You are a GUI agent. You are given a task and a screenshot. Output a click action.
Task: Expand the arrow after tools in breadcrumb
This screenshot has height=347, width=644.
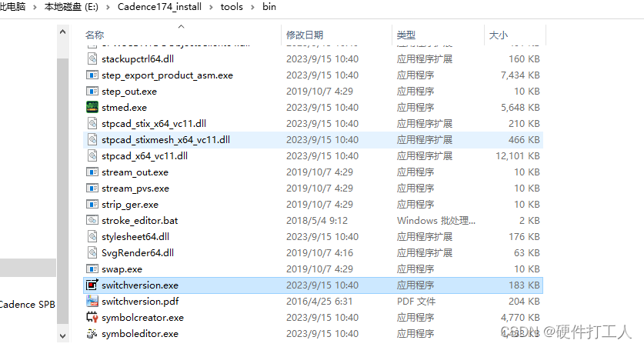coord(252,7)
